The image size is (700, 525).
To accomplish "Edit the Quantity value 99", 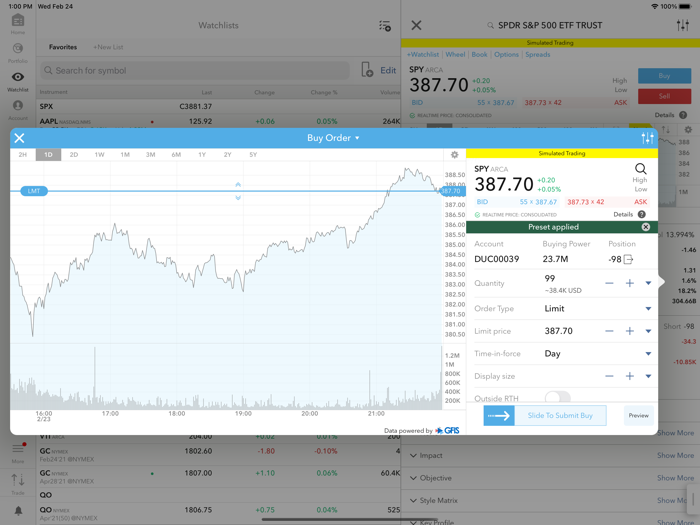I will click(550, 279).
